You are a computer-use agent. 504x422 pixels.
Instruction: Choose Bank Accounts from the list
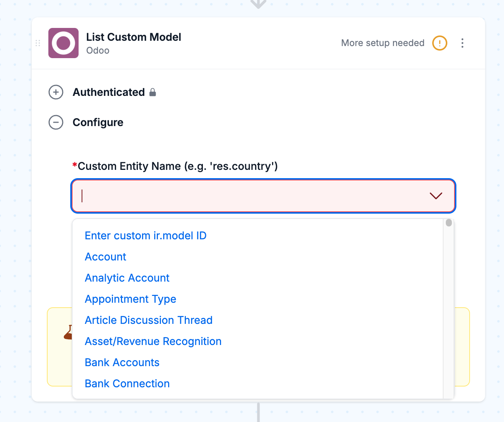[122, 362]
